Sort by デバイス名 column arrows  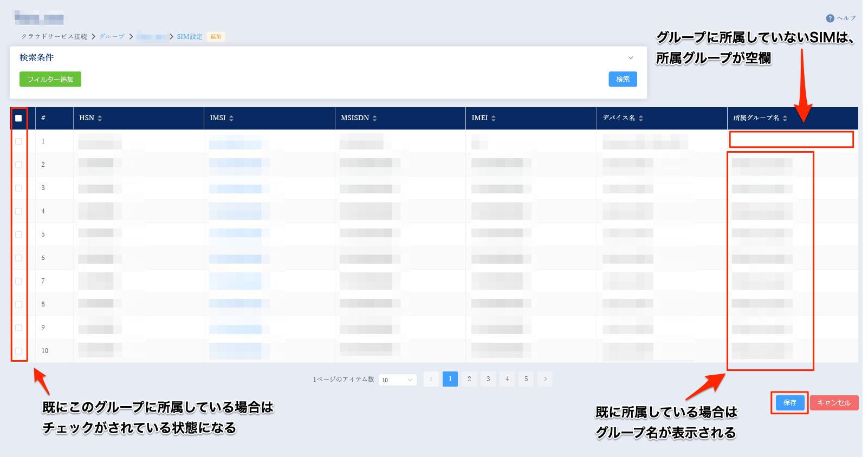pyautogui.click(x=640, y=118)
